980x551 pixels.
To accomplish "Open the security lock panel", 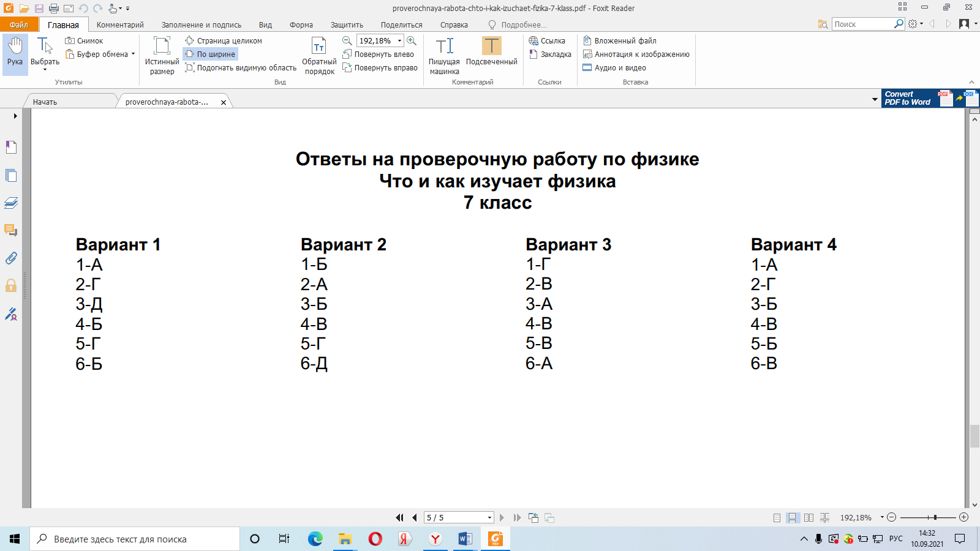I will pos(11,285).
